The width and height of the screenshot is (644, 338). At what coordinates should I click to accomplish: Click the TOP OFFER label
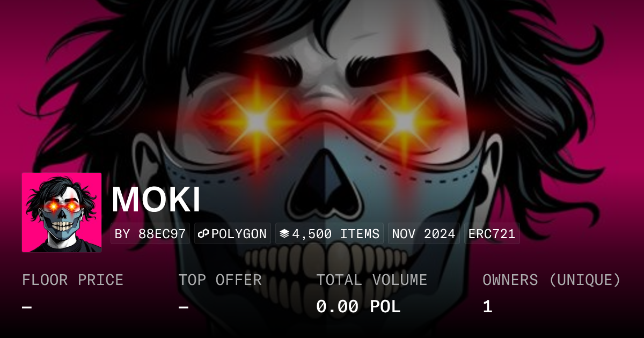pos(220,280)
